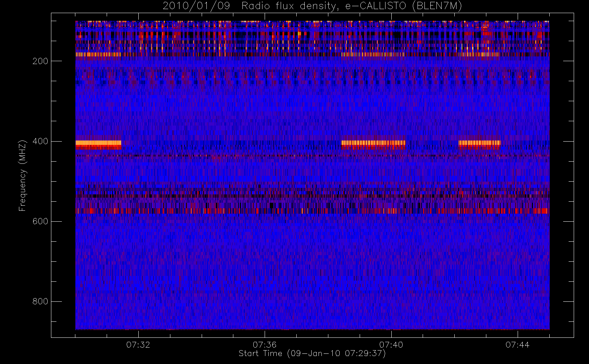Click the 800 frequency tick label
This screenshot has width=589, height=364.
[x=40, y=301]
